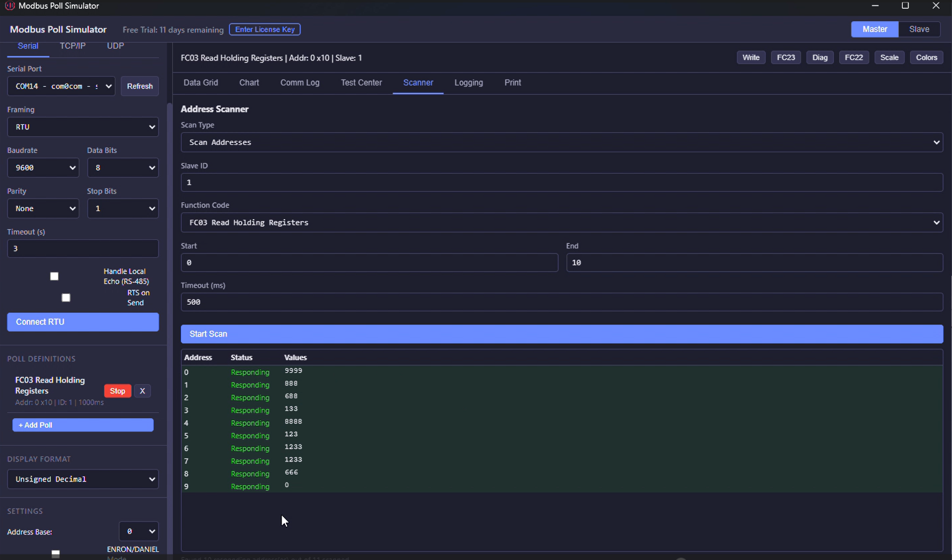
Task: Click the Modbus Poll Simulator logo icon
Action: pos(11,6)
